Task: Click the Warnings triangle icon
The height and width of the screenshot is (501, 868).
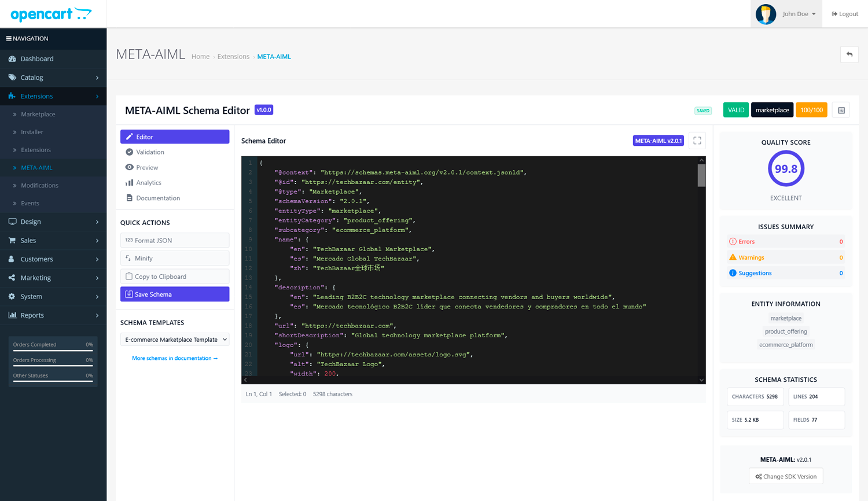Action: click(x=733, y=257)
